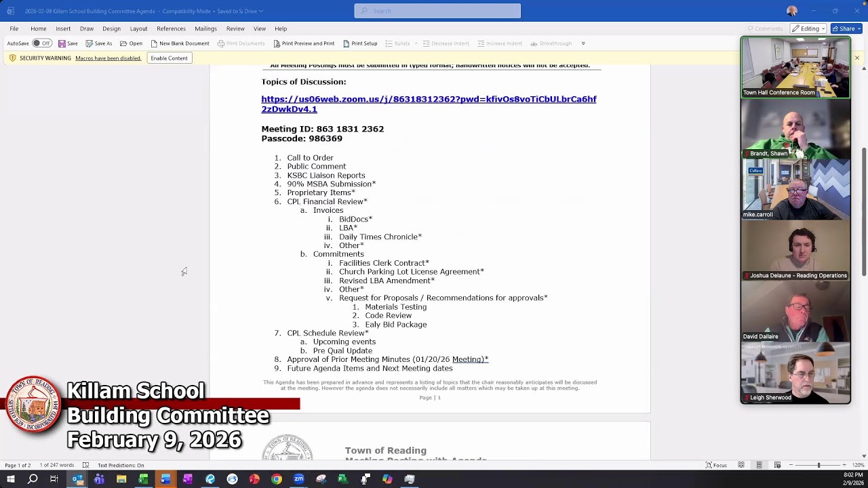This screenshot has width=868, height=488.
Task: Click the title bar Search box
Action: [x=437, y=11]
